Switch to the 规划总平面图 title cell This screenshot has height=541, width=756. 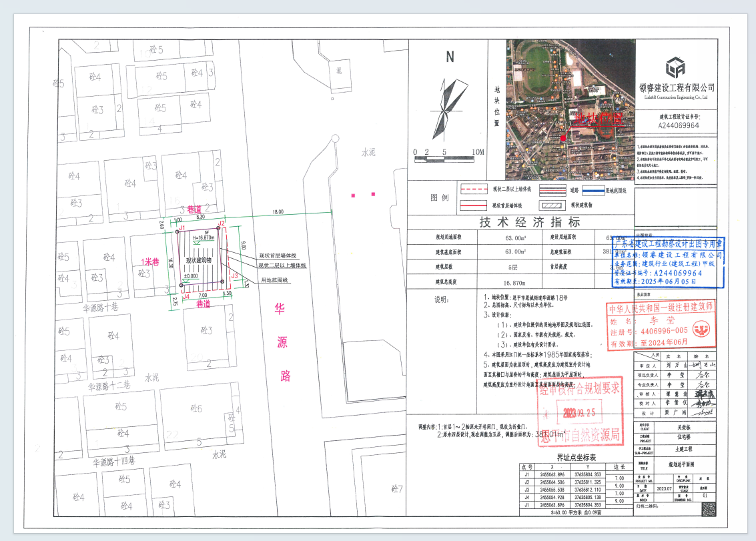coord(683,464)
